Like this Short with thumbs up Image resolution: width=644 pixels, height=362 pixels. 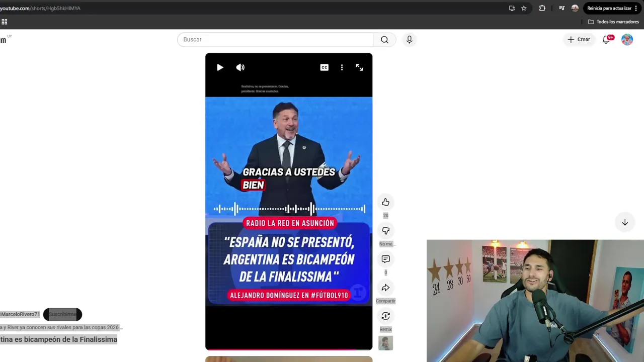click(385, 202)
